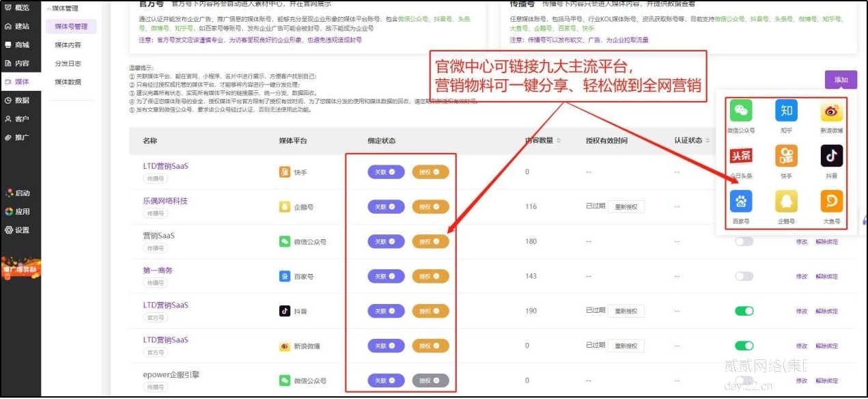Sort the table by 认证状态 column

click(x=692, y=141)
